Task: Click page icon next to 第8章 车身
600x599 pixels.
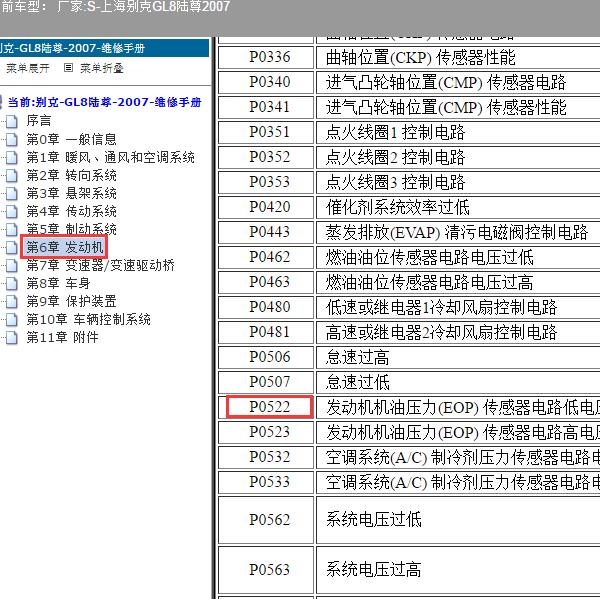Action: (12, 283)
